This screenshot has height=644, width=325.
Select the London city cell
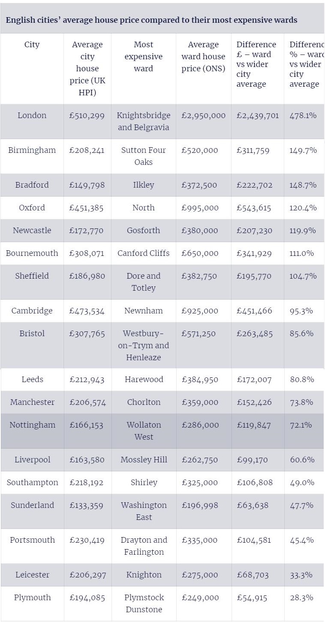(x=32, y=115)
